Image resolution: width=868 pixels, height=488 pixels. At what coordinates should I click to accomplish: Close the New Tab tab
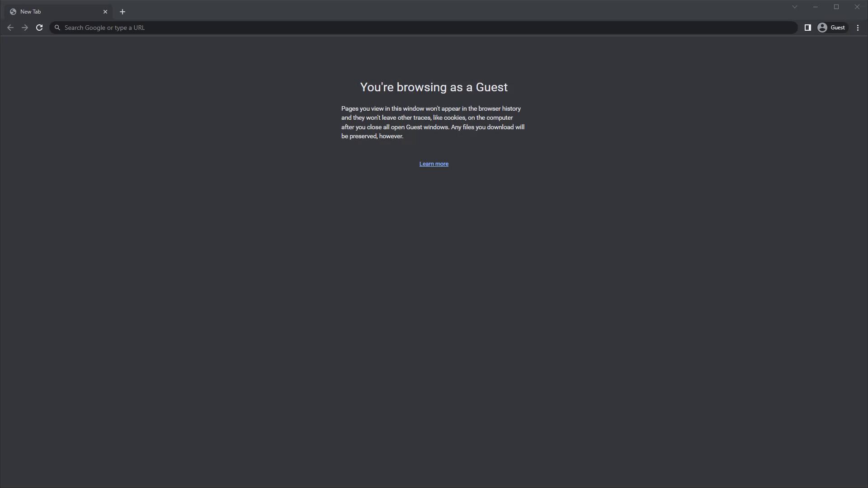click(105, 12)
